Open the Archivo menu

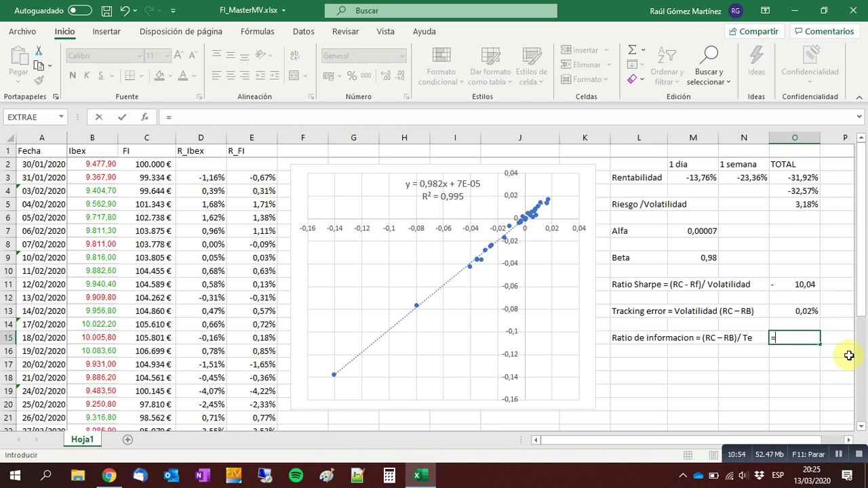click(x=22, y=31)
